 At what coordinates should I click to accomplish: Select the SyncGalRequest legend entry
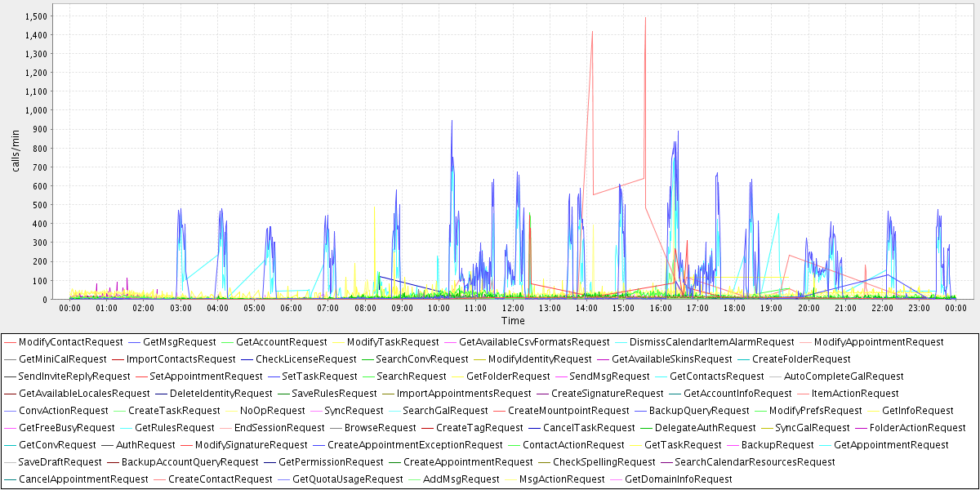click(812, 428)
